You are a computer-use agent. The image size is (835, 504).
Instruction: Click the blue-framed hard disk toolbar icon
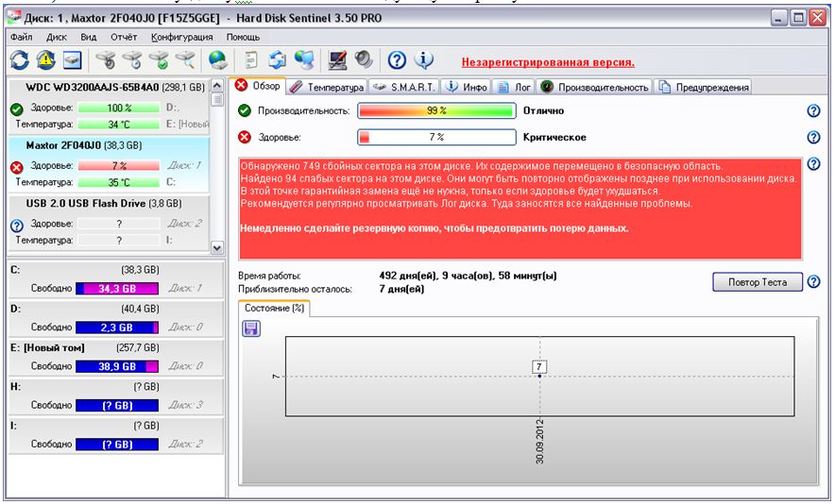pos(73,60)
